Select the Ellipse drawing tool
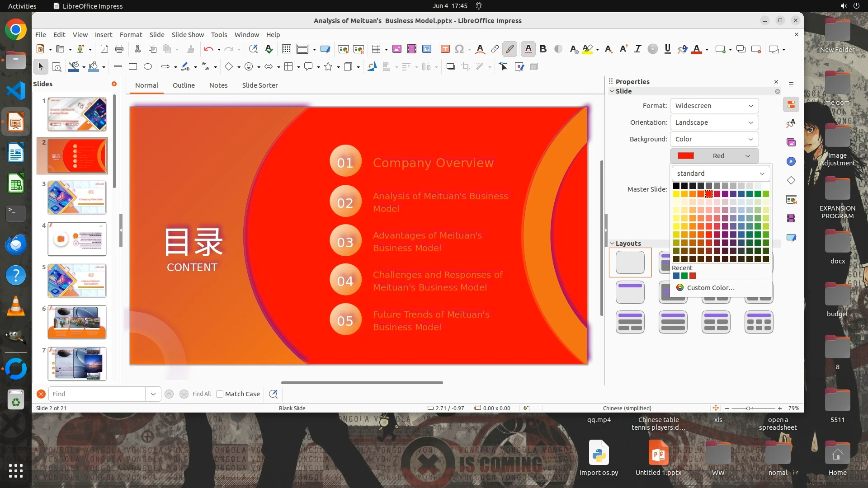The image size is (868, 488). [148, 67]
